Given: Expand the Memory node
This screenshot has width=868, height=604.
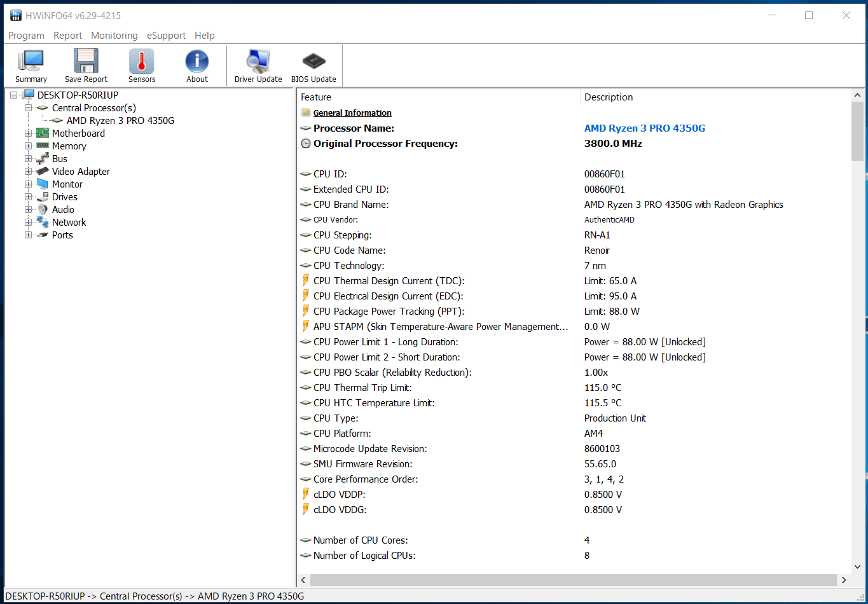Looking at the screenshot, I should click(x=28, y=146).
